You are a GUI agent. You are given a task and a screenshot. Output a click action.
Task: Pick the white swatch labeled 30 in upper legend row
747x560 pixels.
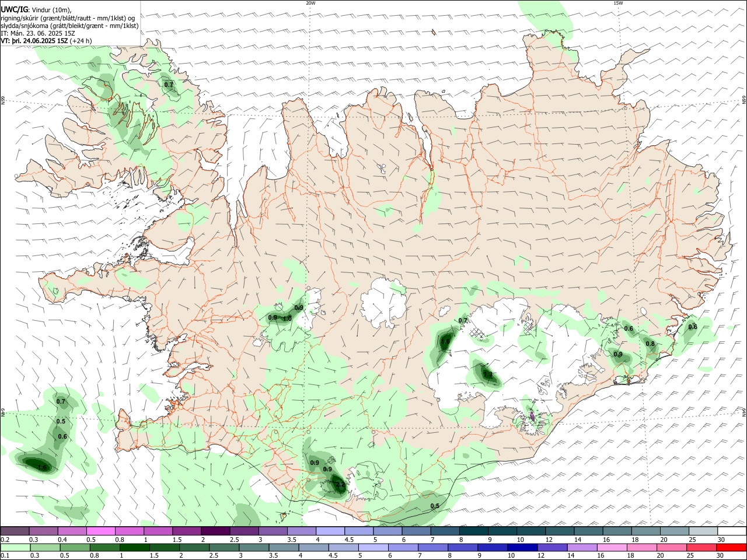(732, 531)
